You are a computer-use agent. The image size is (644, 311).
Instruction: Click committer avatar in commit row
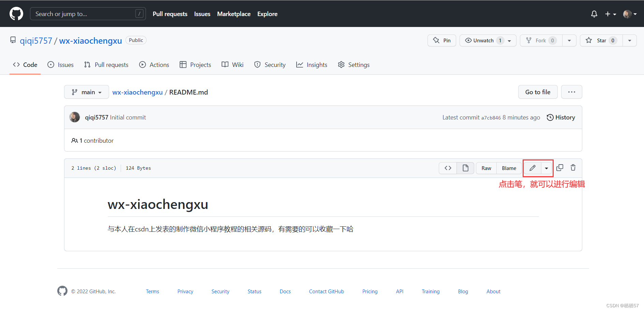click(75, 117)
